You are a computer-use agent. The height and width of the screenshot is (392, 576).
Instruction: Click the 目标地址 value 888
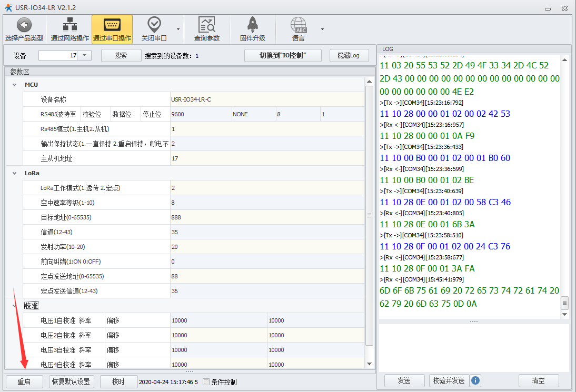coord(267,217)
